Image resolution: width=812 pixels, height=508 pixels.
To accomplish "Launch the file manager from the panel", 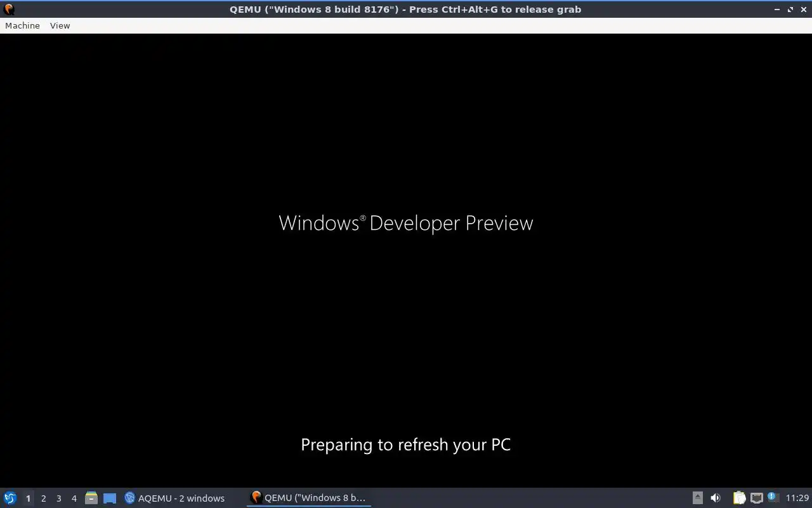I will pos(91,498).
